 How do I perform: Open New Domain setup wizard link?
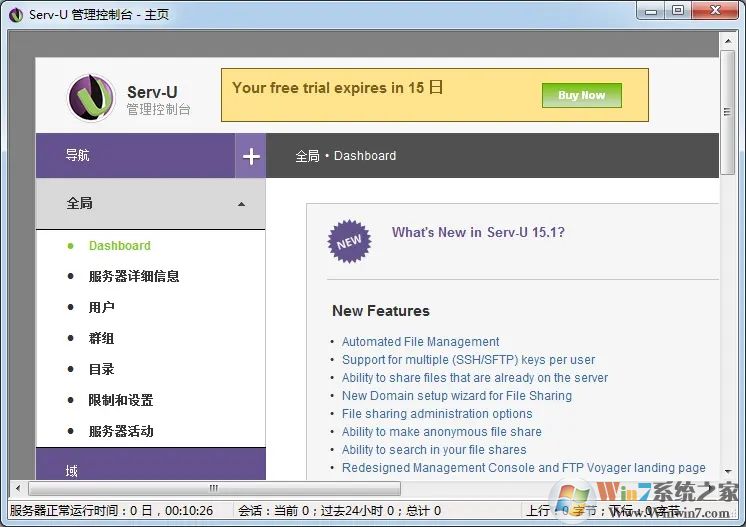click(457, 396)
